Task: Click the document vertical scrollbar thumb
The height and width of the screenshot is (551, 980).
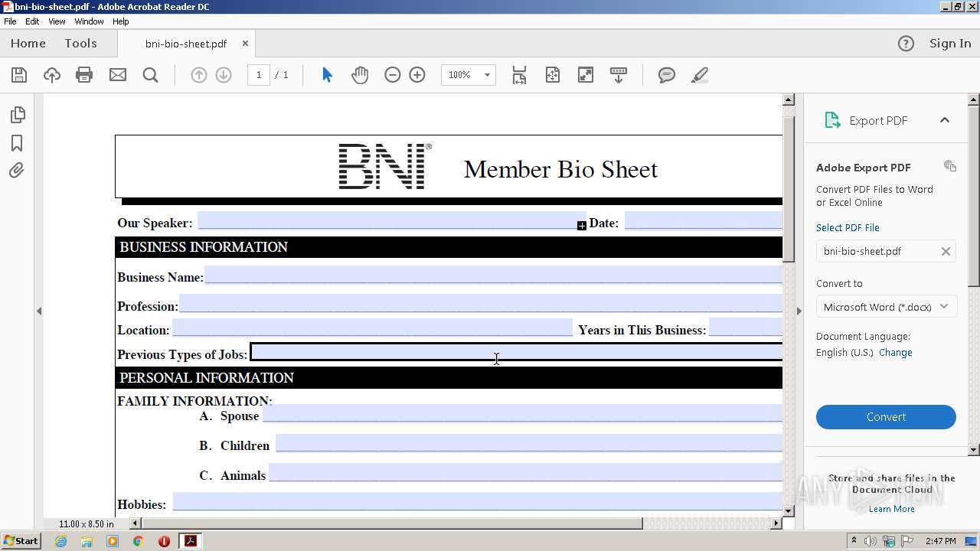Action: pos(789,189)
